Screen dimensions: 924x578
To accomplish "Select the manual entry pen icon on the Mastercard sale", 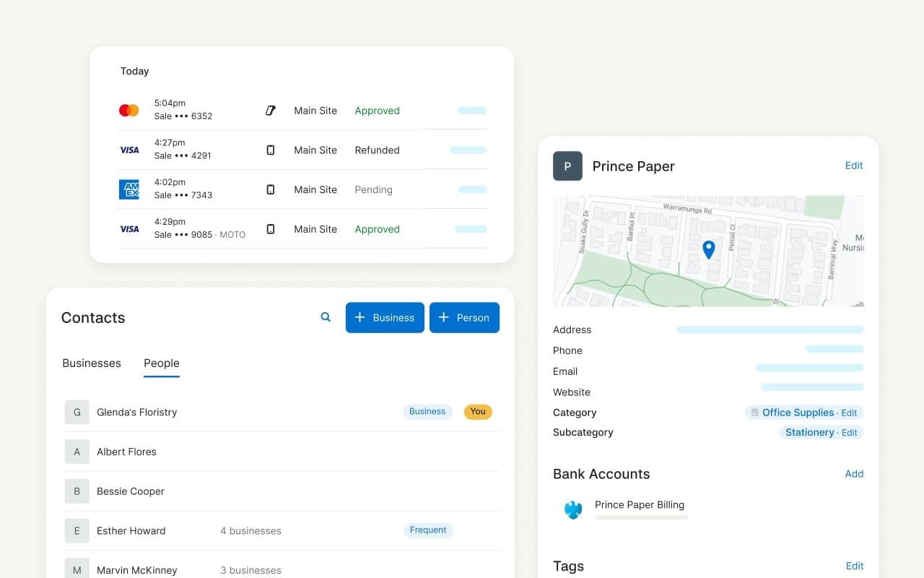I will 270,110.
